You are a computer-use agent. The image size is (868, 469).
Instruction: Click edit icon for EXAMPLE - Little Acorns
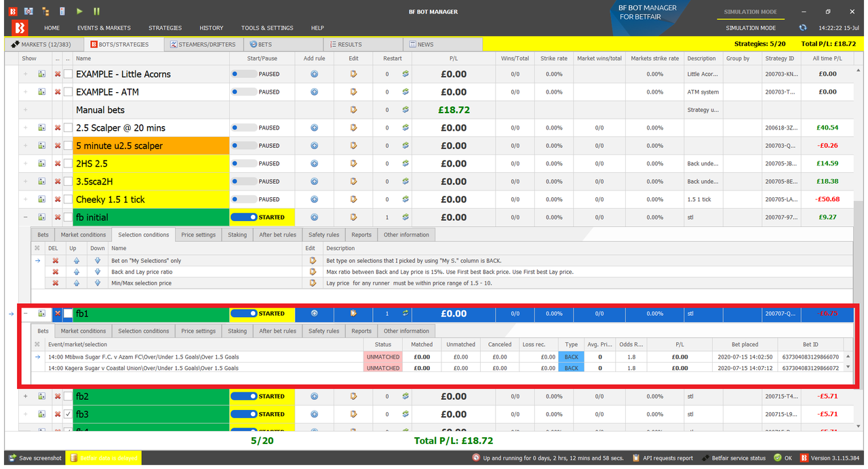point(353,74)
